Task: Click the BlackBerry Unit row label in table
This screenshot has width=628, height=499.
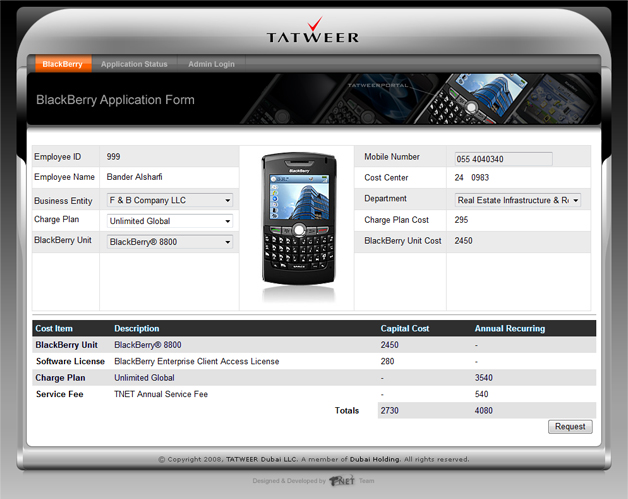Action: [x=66, y=345]
